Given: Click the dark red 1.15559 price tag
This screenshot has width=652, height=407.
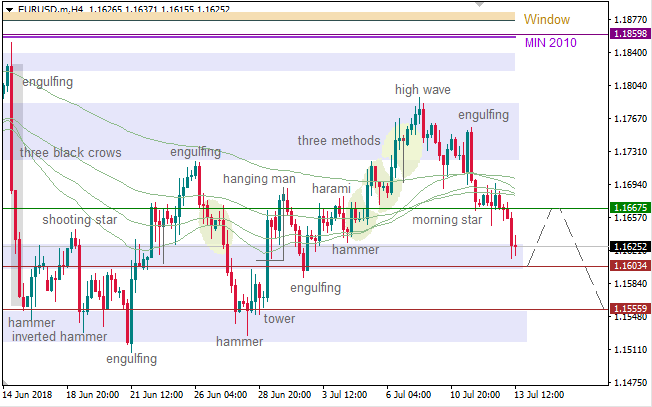Looking at the screenshot, I should coord(629,309).
